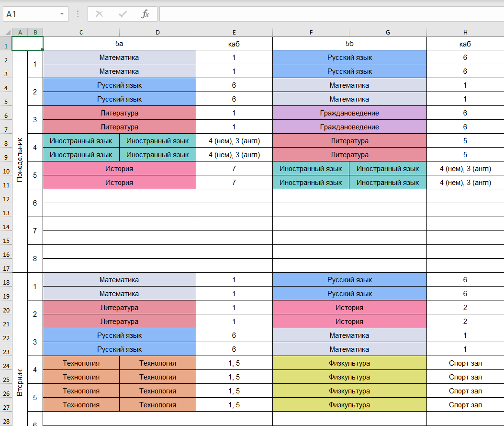Click 'Граждановедение' cell in row 7
The image size is (504, 426).
(x=349, y=127)
